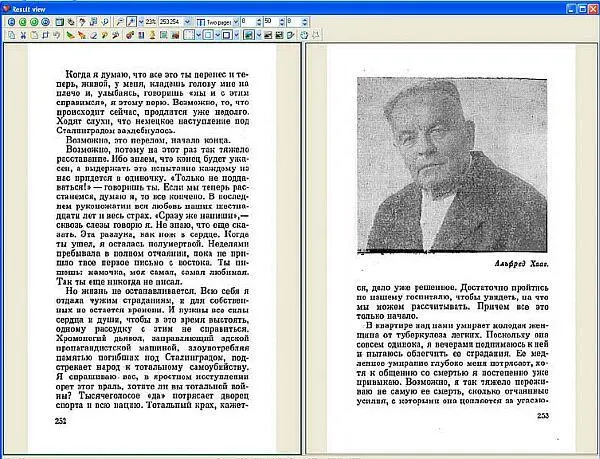Select the green pencil drawing tool
Screen dimensions: 600x459
pyautogui.click(x=70, y=35)
